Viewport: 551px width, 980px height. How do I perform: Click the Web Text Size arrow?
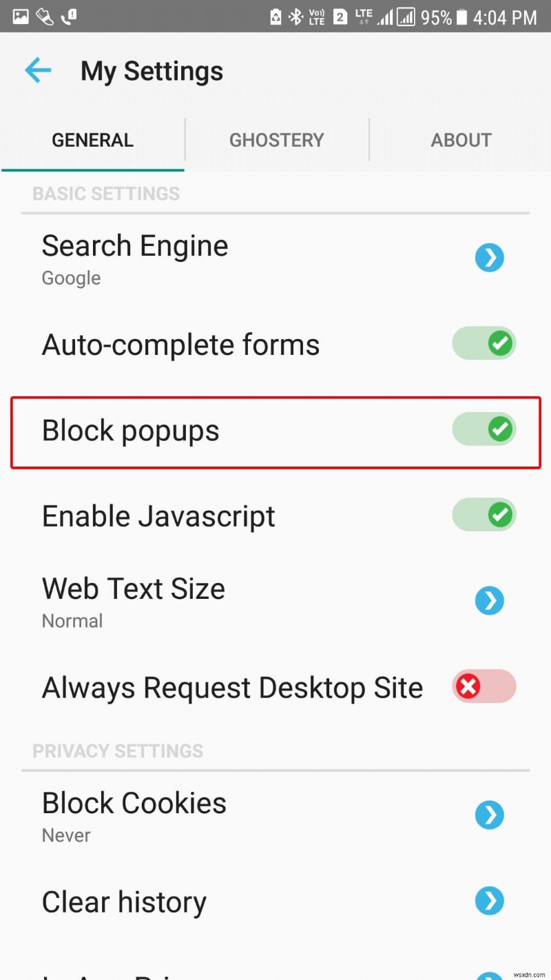coord(490,600)
